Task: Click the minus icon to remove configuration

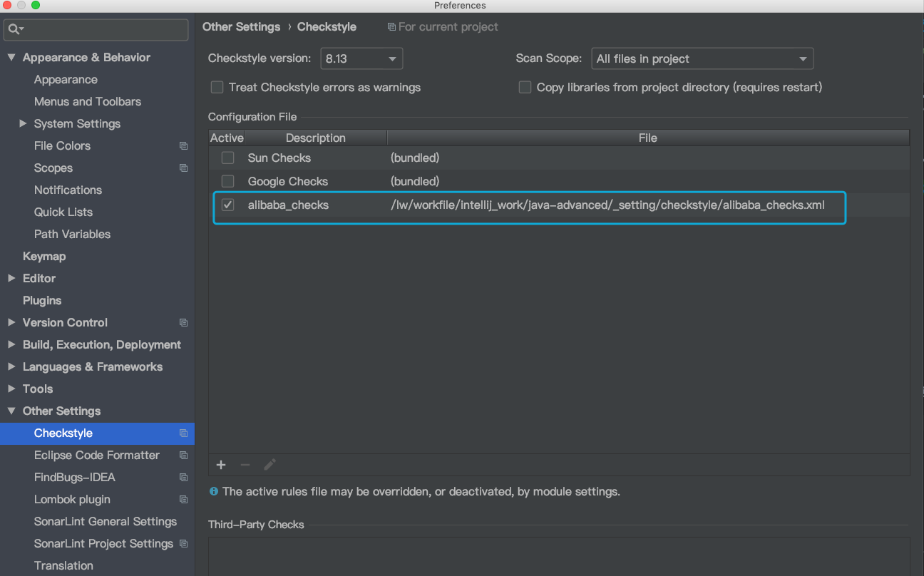Action: [x=245, y=465]
